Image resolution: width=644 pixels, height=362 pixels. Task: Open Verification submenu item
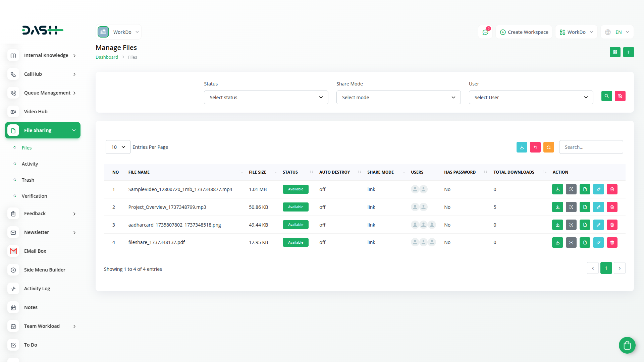pyautogui.click(x=34, y=196)
